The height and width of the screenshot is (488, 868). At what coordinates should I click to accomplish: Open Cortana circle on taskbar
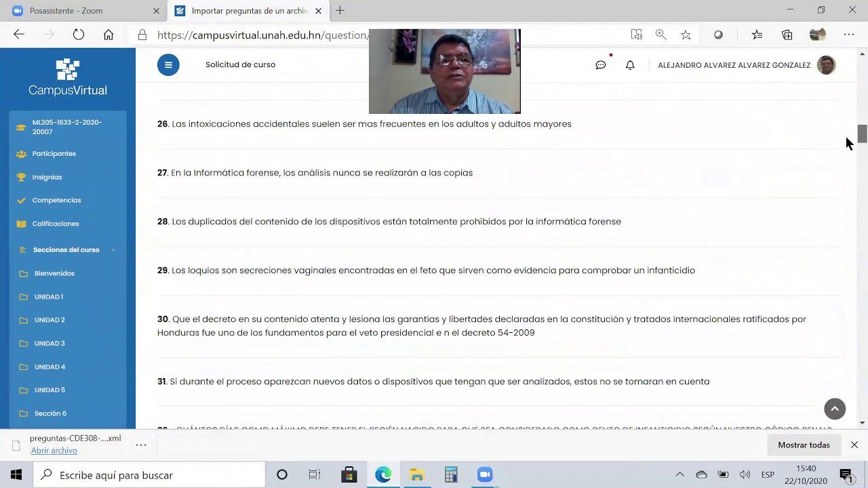[x=282, y=474]
